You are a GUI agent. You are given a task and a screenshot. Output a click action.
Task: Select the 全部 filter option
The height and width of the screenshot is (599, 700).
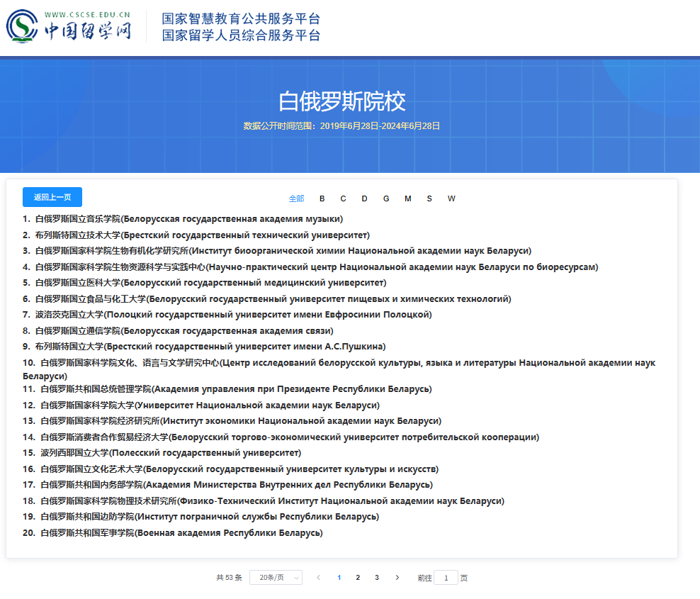point(296,198)
